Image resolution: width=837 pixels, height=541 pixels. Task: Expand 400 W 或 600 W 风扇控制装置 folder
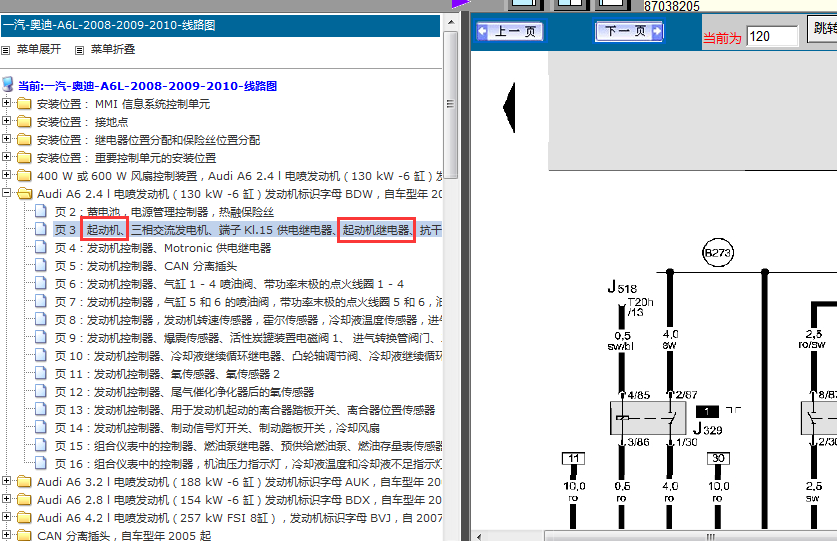6,175
